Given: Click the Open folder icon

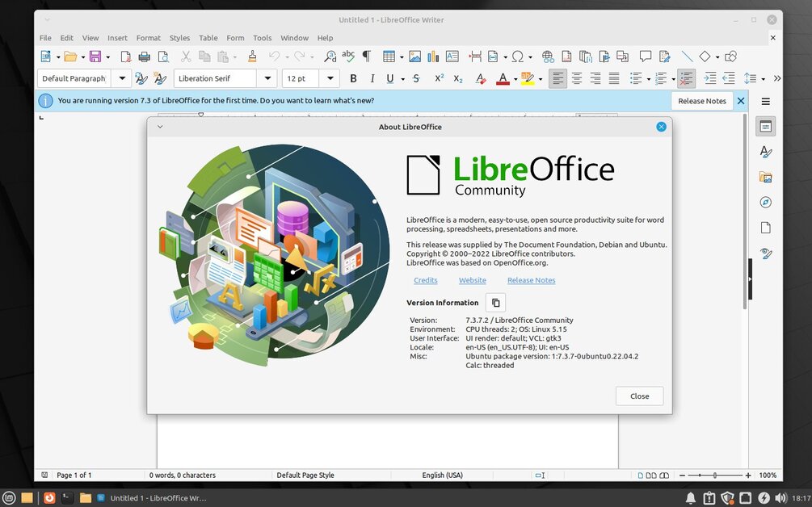Looking at the screenshot, I should point(70,57).
